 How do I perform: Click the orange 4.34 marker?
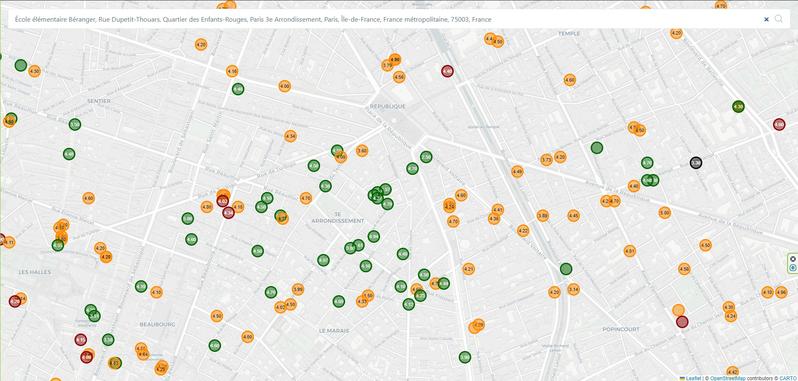(290, 136)
